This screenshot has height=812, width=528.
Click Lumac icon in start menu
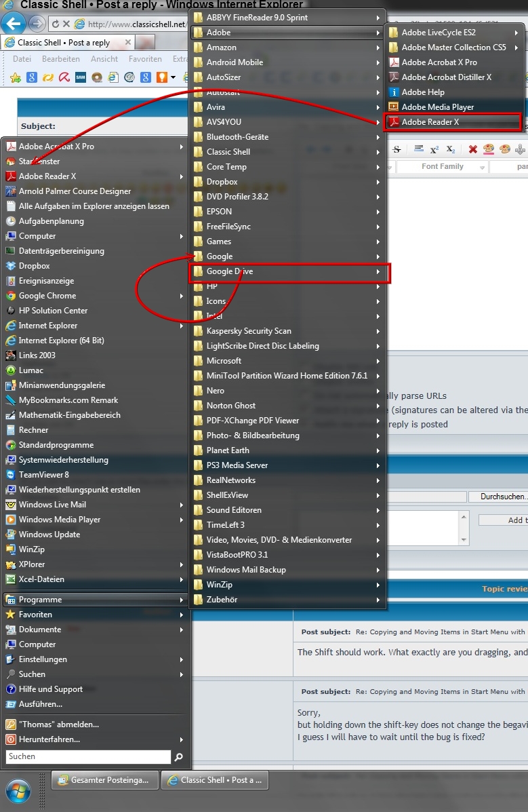10,370
